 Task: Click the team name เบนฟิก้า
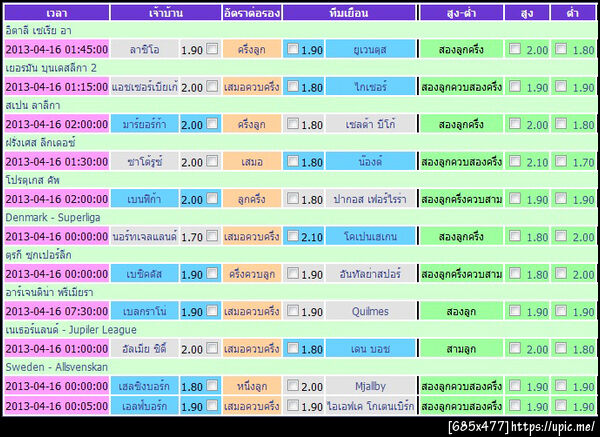pyautogui.click(x=144, y=199)
